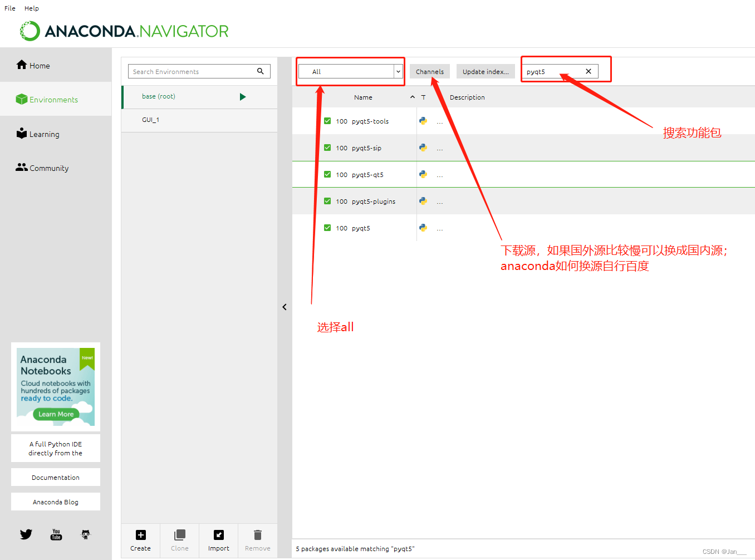Click the Python icon for pyqt5-plugins
The width and height of the screenshot is (755, 560).
(x=423, y=201)
